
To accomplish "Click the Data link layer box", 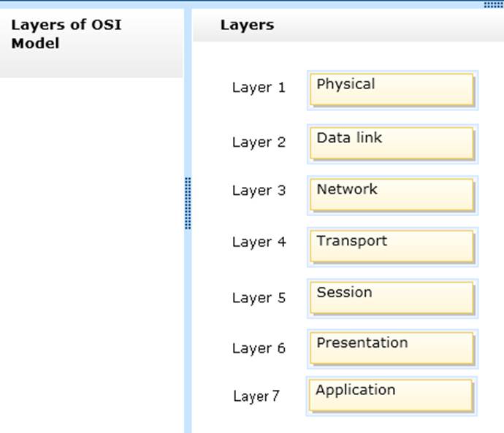I will coord(392,142).
